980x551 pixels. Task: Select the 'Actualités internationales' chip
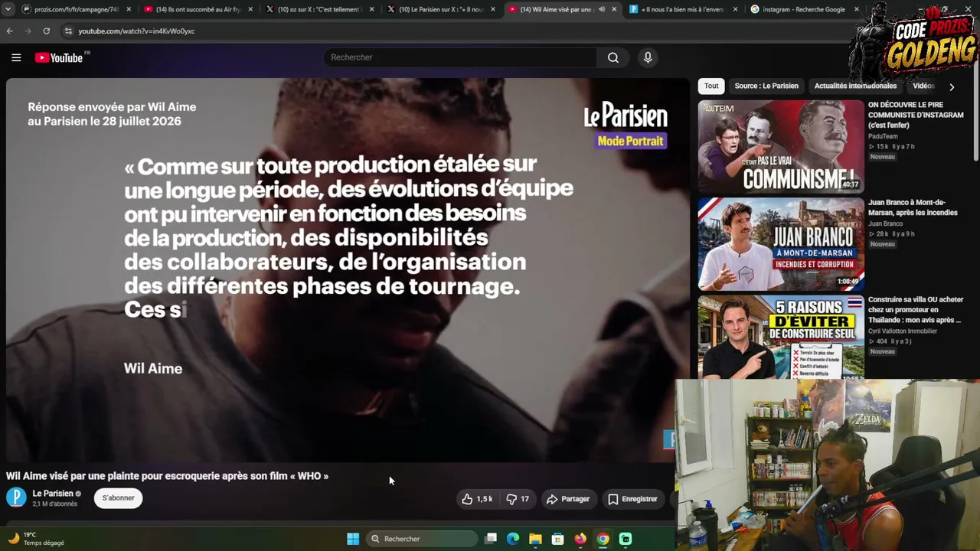855,86
